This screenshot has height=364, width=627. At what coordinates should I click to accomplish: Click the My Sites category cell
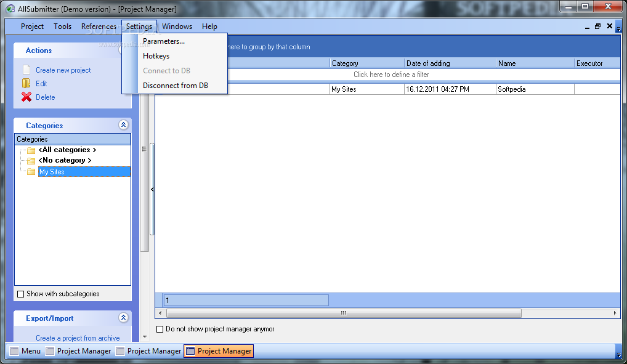pos(367,89)
